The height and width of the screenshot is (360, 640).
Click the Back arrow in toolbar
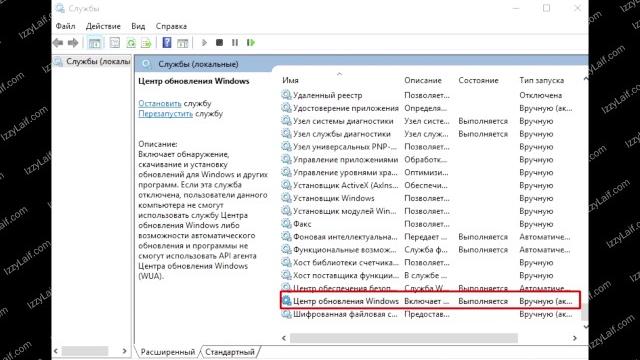(x=58, y=42)
